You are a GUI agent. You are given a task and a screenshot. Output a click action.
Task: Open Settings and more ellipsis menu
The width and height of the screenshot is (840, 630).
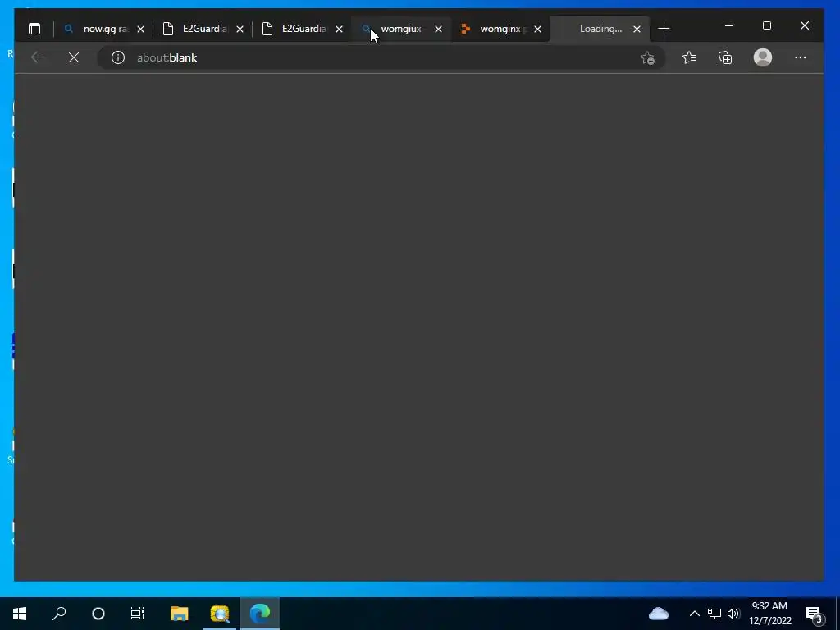click(x=801, y=57)
